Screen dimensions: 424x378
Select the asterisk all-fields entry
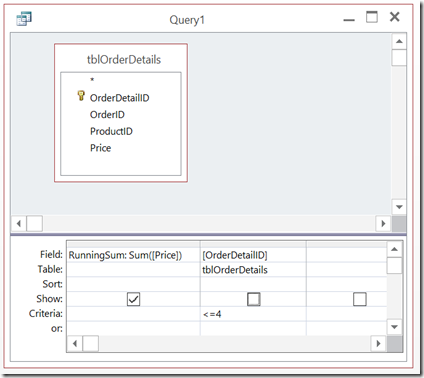tap(92, 80)
